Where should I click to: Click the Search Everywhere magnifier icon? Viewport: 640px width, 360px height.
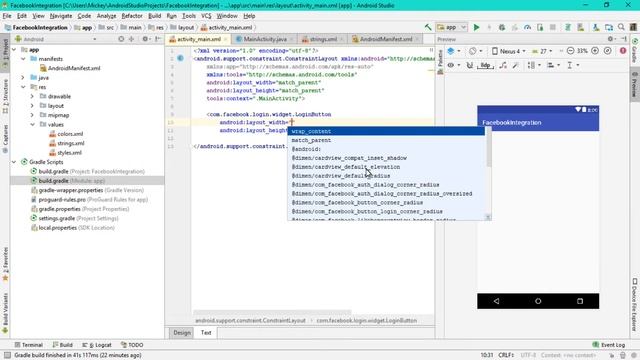621,27
